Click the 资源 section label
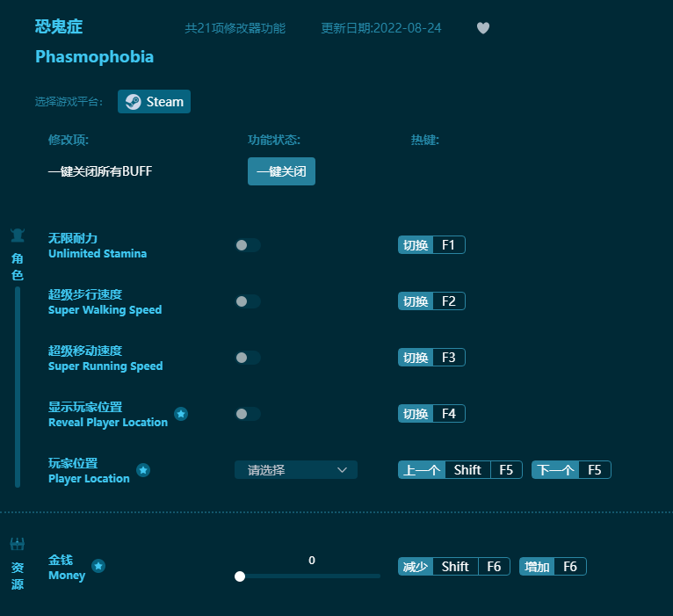Viewport: 673px width, 616px height. (x=18, y=576)
